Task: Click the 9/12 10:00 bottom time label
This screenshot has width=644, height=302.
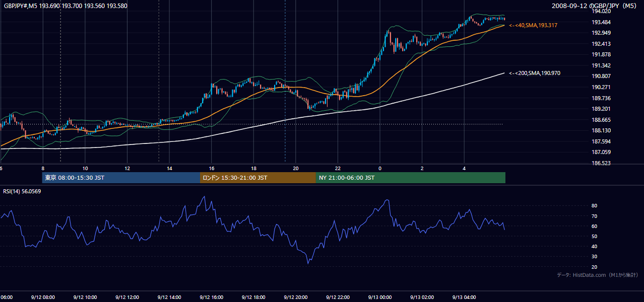Action: [85, 297]
